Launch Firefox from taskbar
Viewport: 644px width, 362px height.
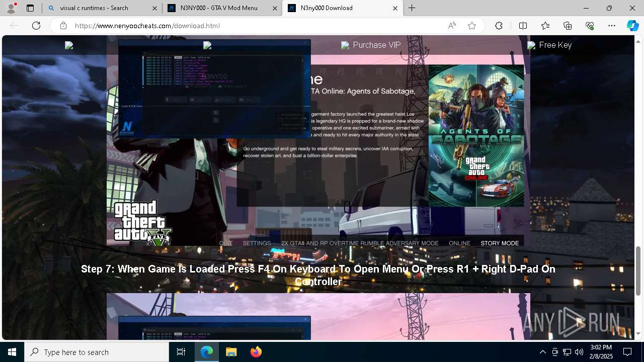(256, 352)
